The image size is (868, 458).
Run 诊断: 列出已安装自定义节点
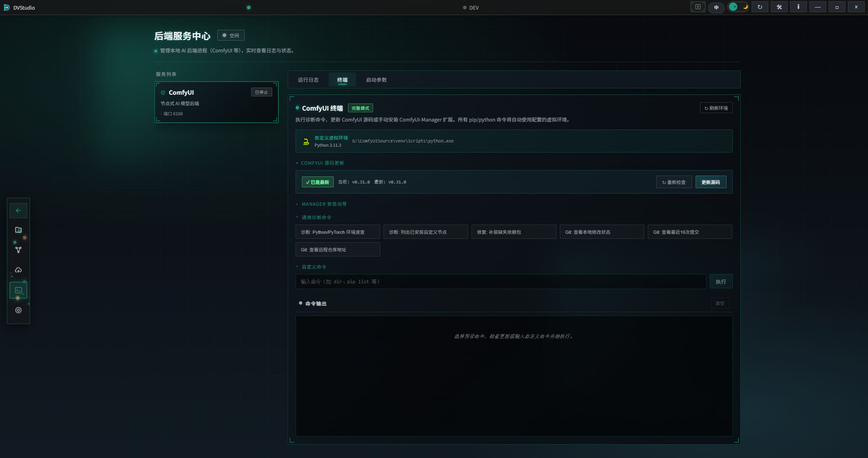(425, 232)
